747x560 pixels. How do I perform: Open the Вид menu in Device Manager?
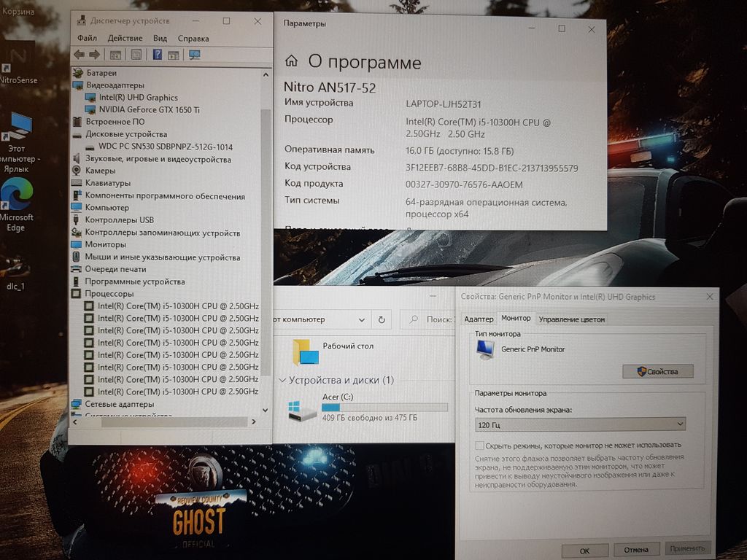[x=160, y=38]
